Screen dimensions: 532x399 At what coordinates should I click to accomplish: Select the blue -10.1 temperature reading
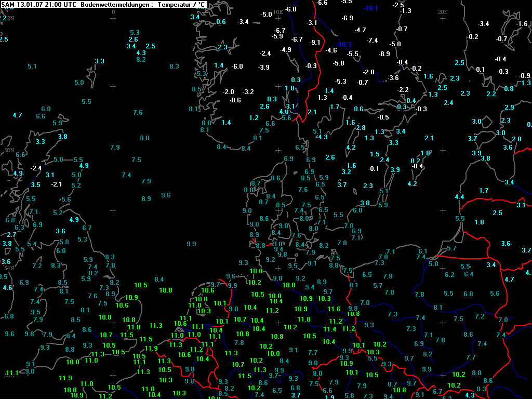point(370,8)
